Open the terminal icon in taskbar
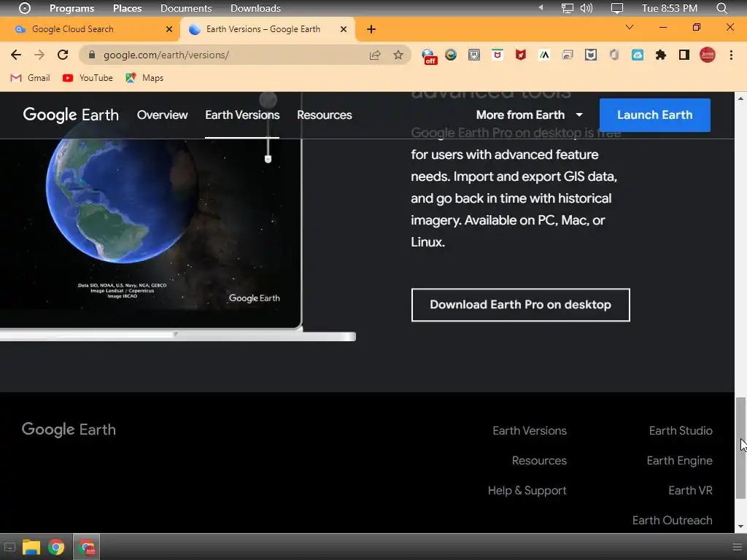This screenshot has width=747, height=560. point(9,547)
